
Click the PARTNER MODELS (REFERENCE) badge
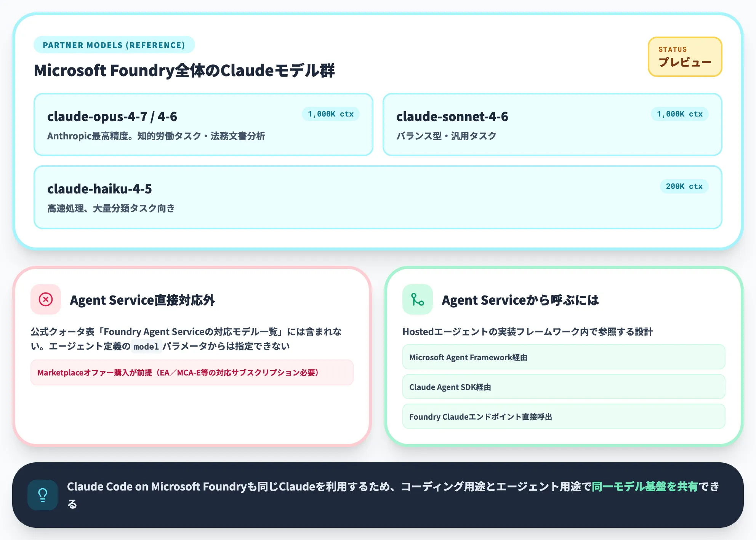pos(114,45)
